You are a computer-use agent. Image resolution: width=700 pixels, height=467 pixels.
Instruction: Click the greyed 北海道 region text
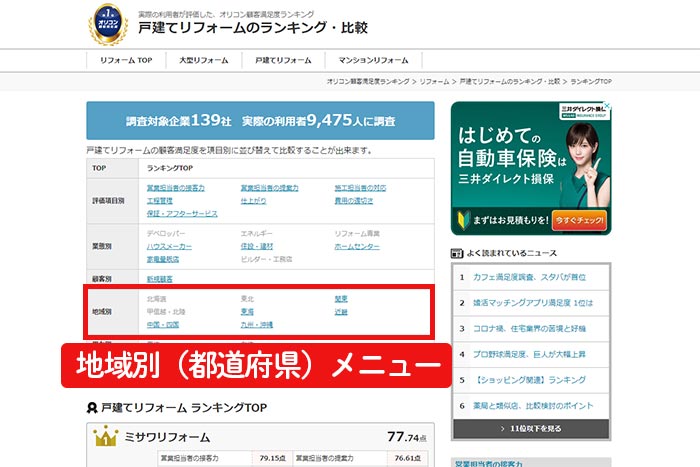[156, 299]
